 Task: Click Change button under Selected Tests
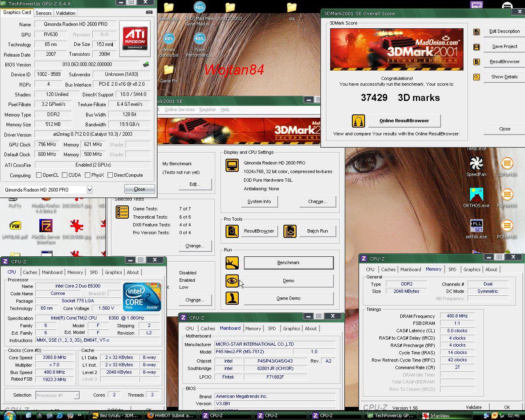tap(195, 246)
